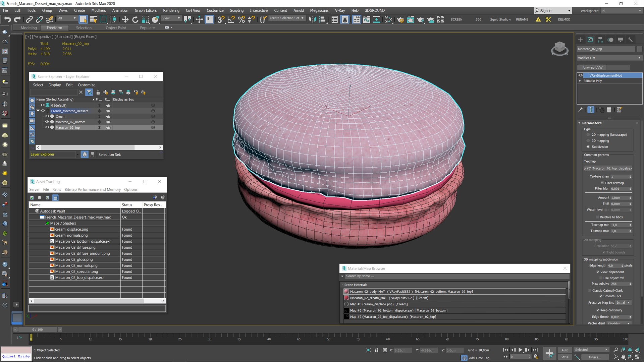Enable the Relative to bbox checkbox

pyautogui.click(x=597, y=217)
